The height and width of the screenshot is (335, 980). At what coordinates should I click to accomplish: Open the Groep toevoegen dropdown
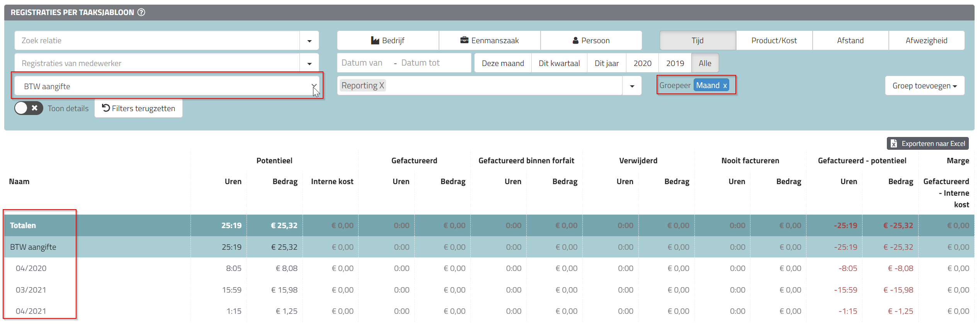click(924, 86)
